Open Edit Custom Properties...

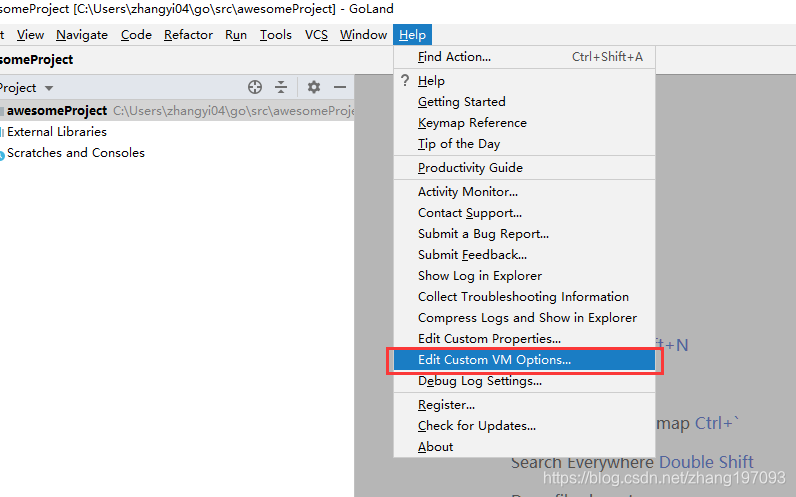524,339
